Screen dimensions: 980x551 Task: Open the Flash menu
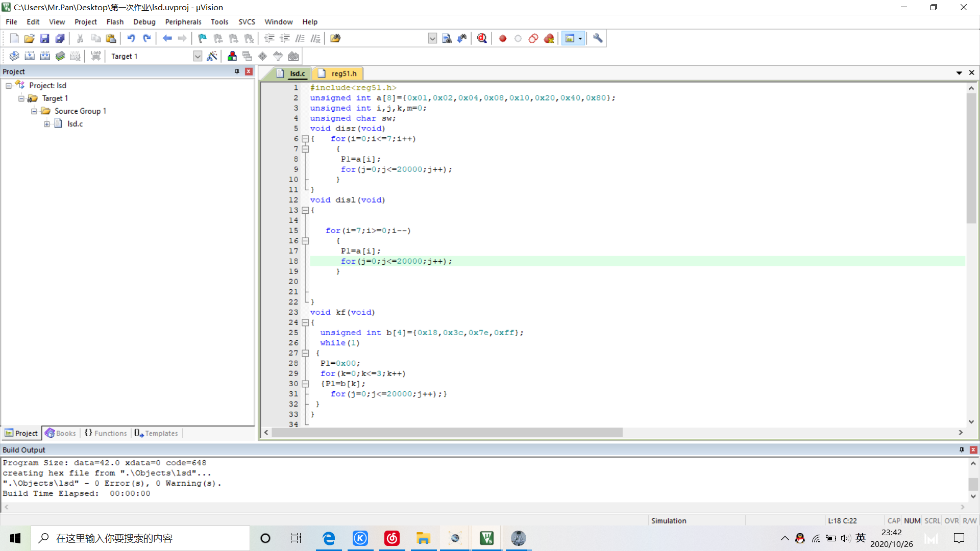115,22
